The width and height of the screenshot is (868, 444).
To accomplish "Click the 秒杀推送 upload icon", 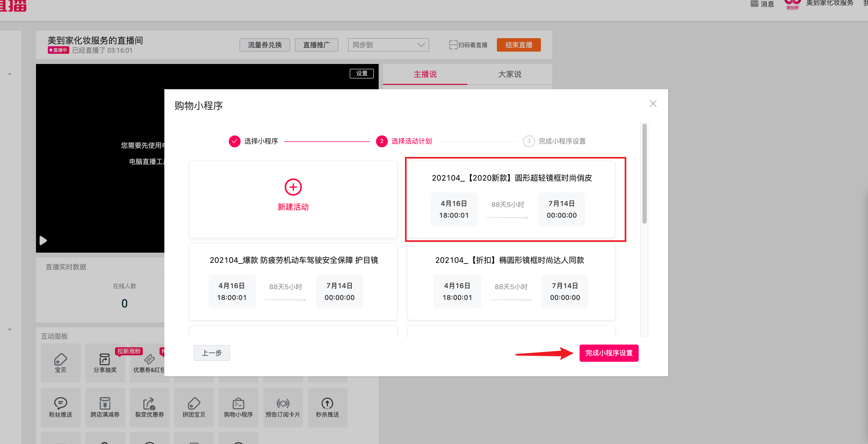I will [x=327, y=403].
